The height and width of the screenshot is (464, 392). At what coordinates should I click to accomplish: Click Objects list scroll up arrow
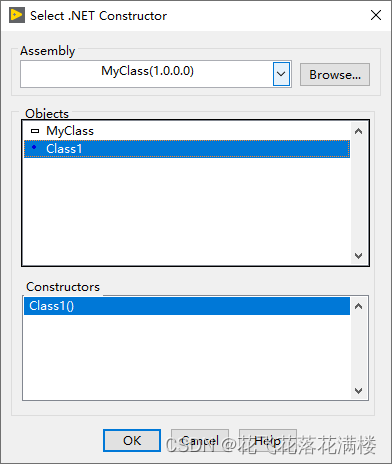coord(358,131)
